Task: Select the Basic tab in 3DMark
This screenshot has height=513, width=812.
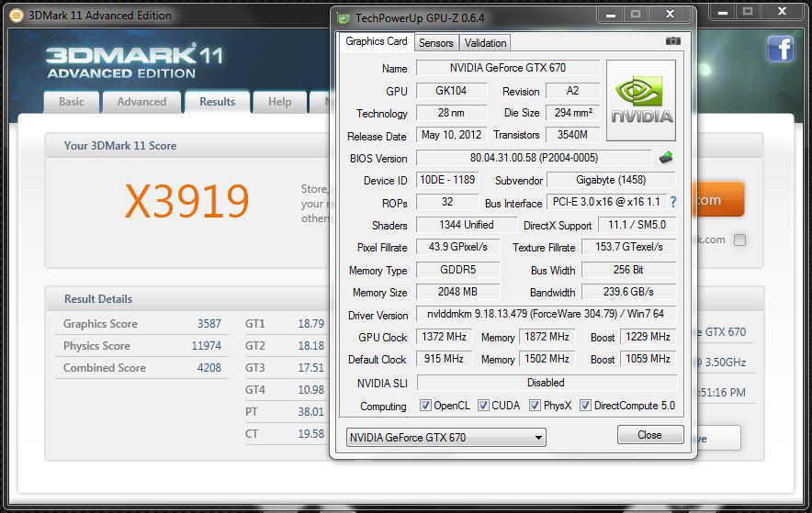Action: pyautogui.click(x=72, y=102)
